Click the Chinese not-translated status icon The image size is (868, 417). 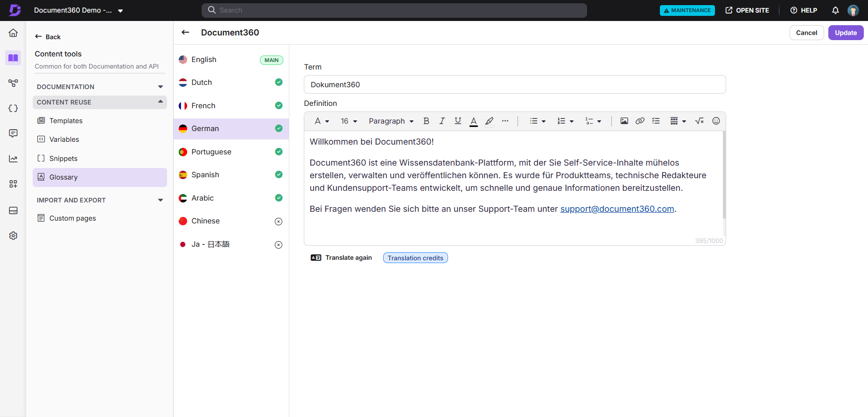pos(279,222)
